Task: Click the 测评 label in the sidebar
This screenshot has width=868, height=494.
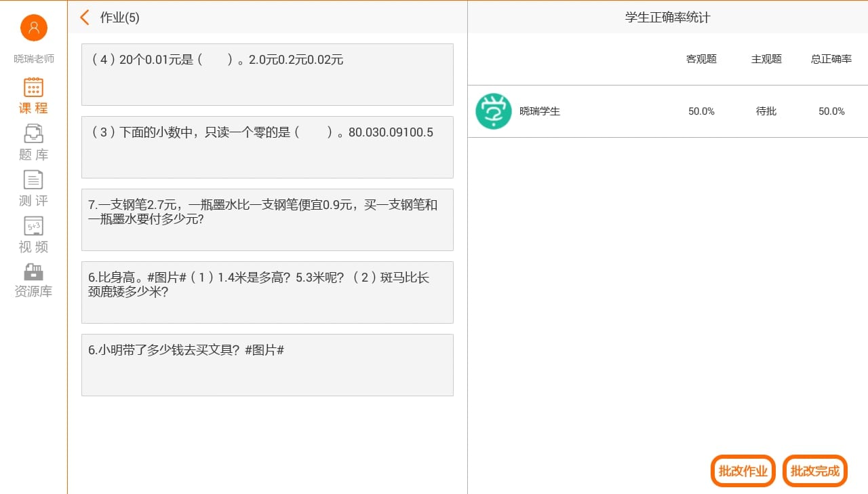Action: [33, 201]
